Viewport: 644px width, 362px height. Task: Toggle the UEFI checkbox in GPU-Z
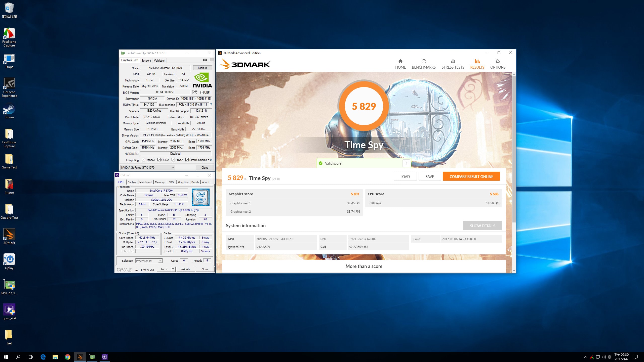coord(202,93)
